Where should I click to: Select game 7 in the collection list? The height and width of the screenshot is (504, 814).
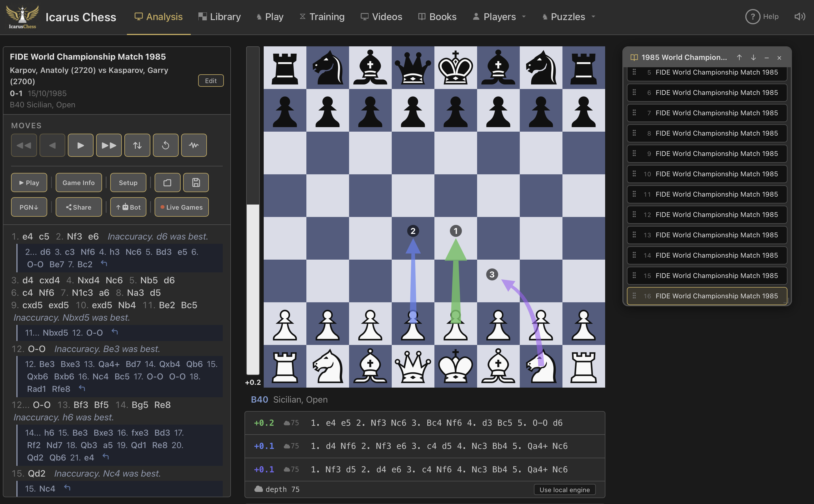point(707,113)
